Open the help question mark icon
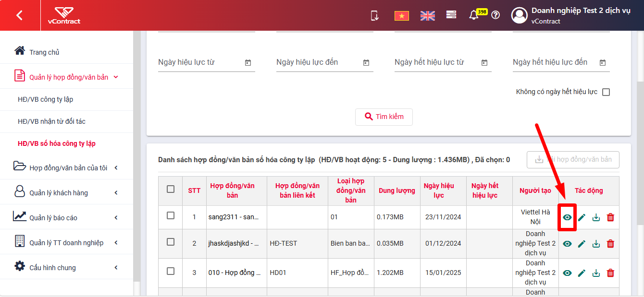Image resolution: width=644 pixels, height=297 pixels. pos(495,15)
